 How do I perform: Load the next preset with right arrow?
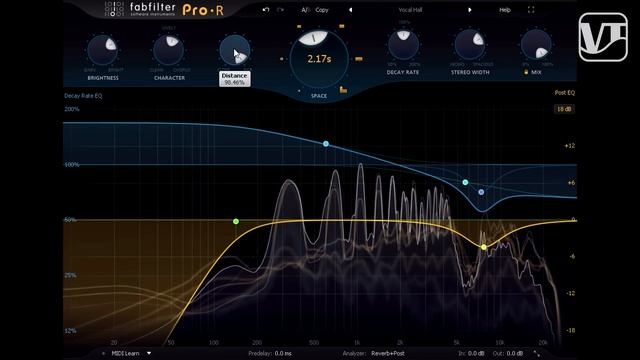[470, 10]
